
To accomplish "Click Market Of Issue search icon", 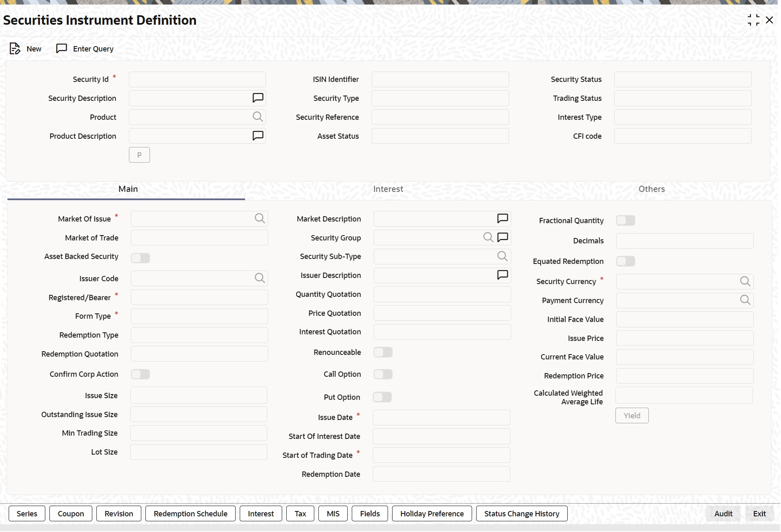I will 260,219.
